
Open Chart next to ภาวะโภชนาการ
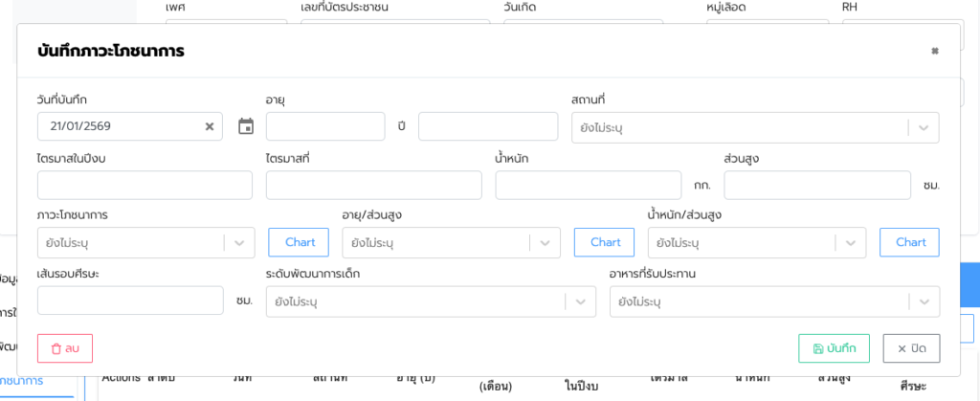(300, 242)
